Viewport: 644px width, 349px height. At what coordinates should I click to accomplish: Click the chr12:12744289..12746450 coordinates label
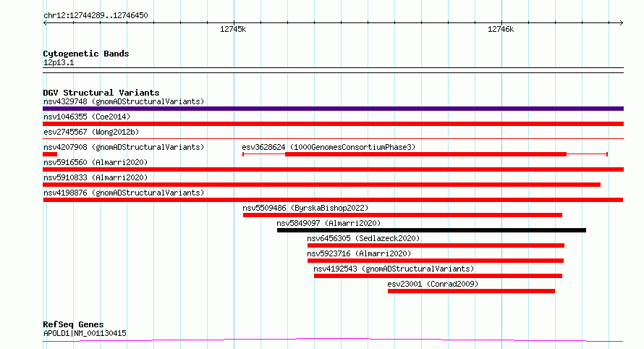(x=96, y=15)
